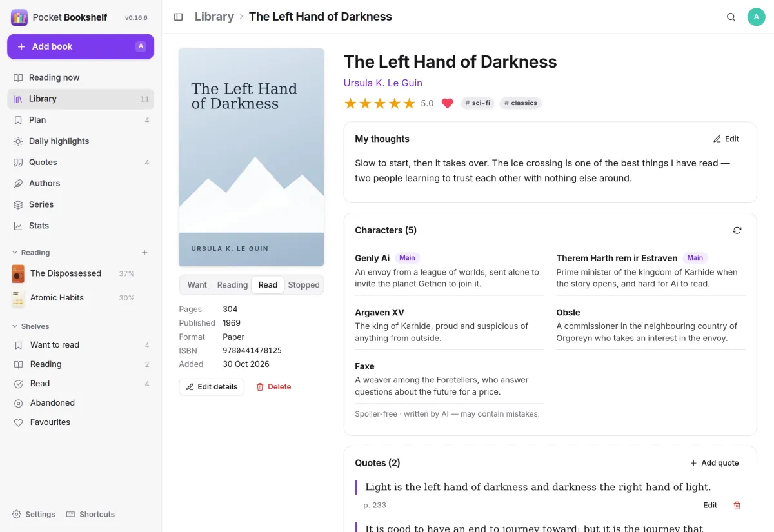The width and height of the screenshot is (774, 532).
Task: Edit the My thoughts note
Action: click(x=726, y=139)
